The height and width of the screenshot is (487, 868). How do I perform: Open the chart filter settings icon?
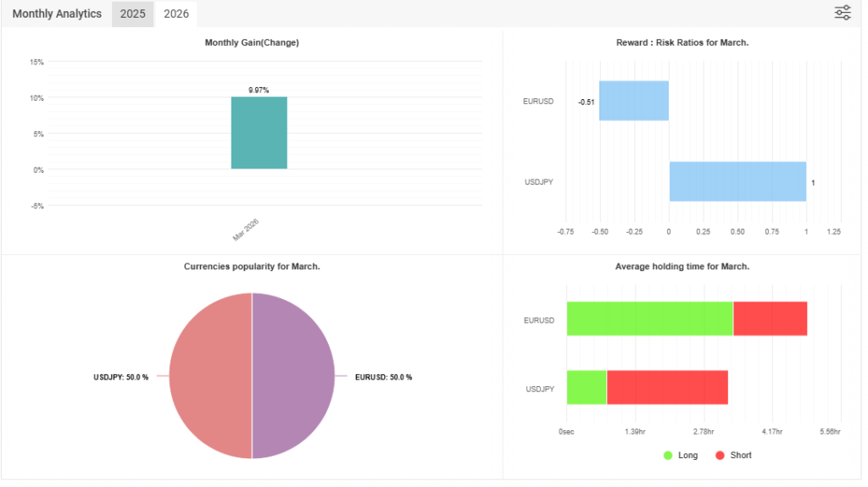tap(842, 13)
